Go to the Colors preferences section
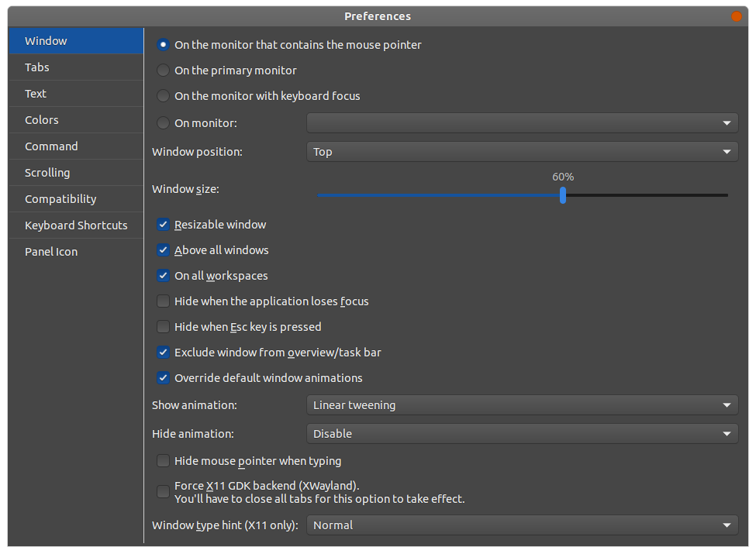This screenshot has width=756, height=554. pyautogui.click(x=76, y=120)
